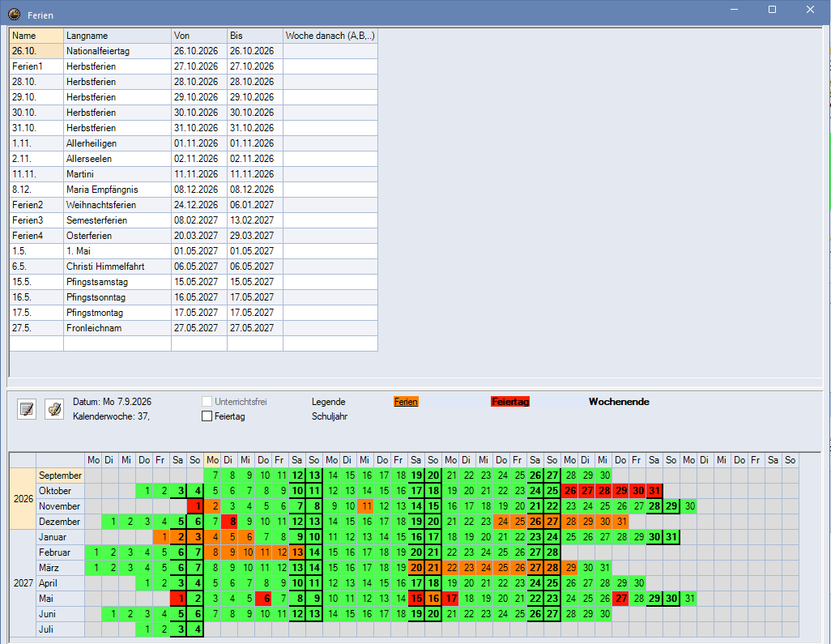Select the November month row label

pos(61,506)
